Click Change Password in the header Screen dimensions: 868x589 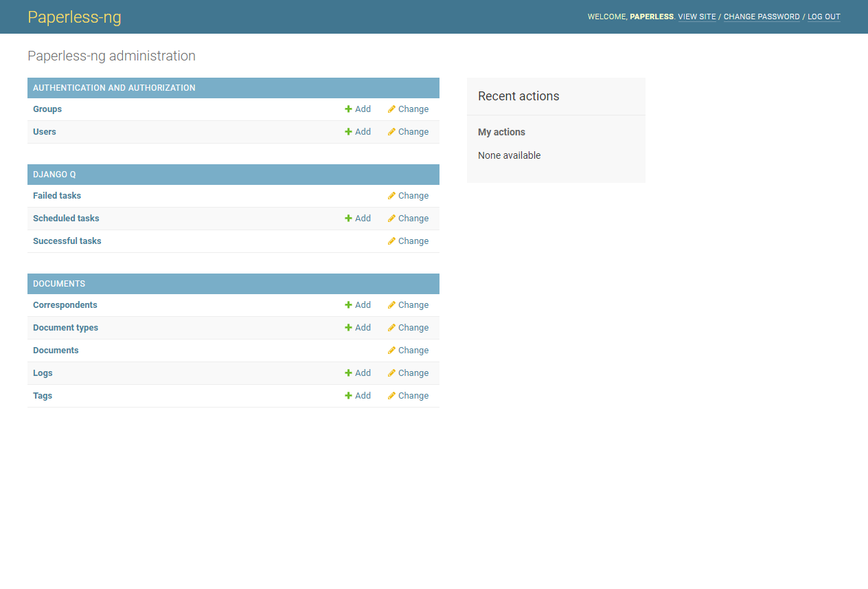(x=762, y=16)
